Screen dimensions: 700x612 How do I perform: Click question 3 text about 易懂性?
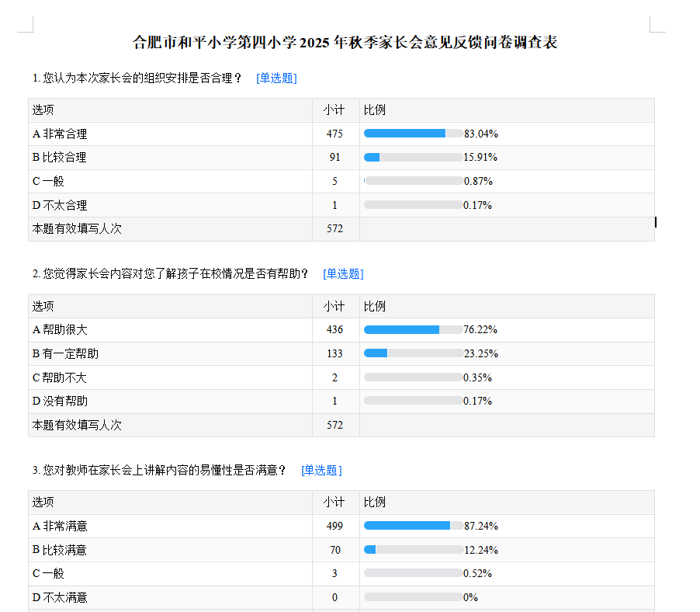(x=160, y=470)
